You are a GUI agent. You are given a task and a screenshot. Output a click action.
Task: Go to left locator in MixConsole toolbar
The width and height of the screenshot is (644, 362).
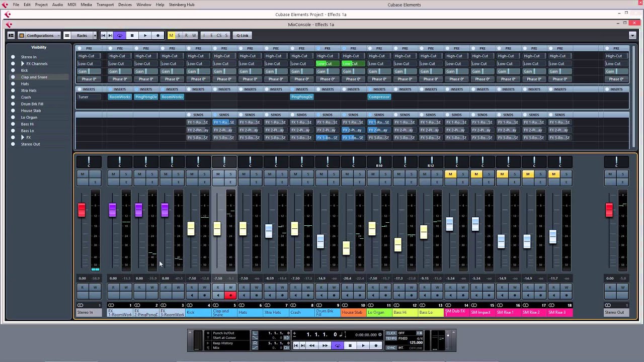(103, 35)
